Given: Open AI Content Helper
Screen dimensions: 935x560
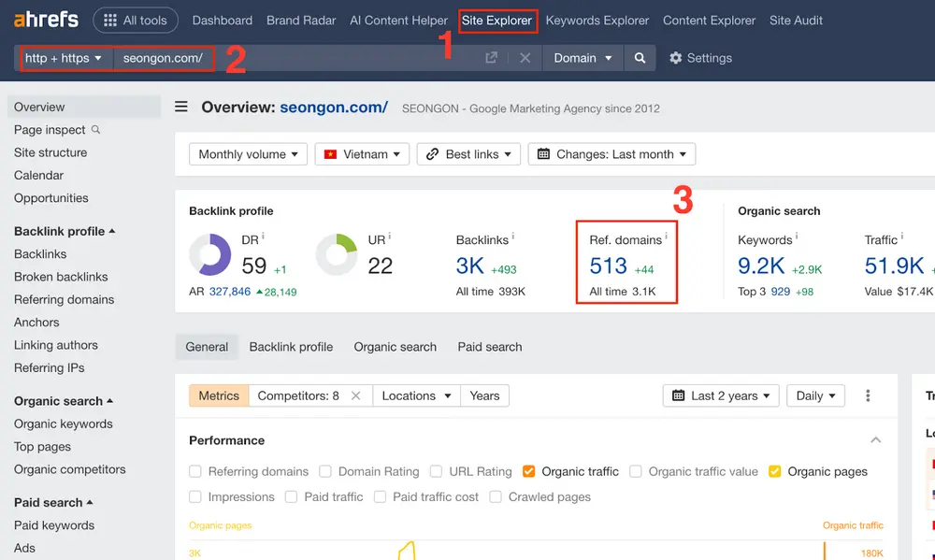Looking at the screenshot, I should tap(398, 21).
